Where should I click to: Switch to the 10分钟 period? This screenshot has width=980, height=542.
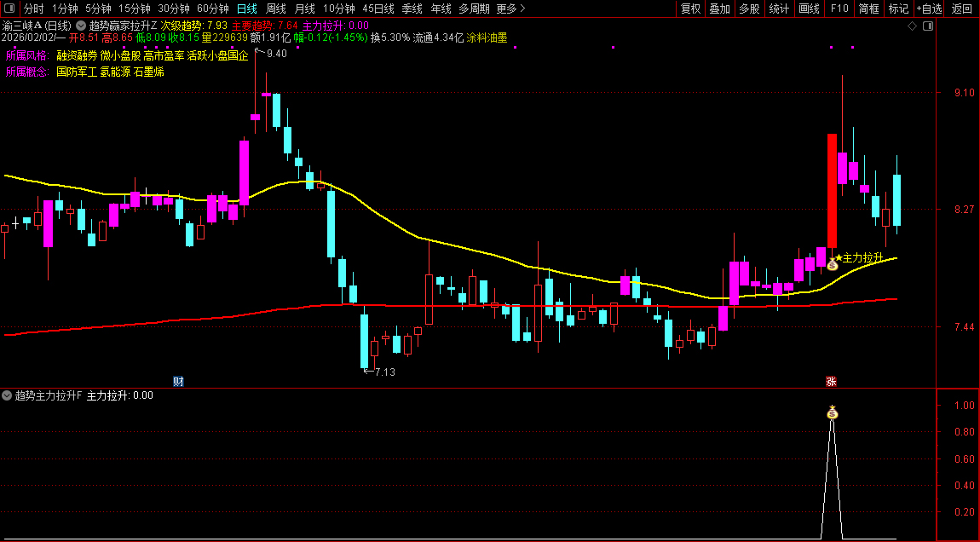click(339, 9)
